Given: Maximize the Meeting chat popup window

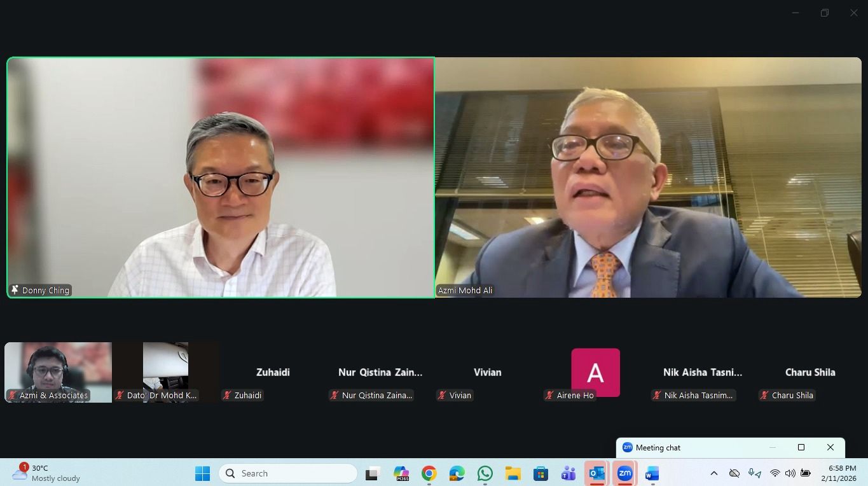Looking at the screenshot, I should (801, 447).
